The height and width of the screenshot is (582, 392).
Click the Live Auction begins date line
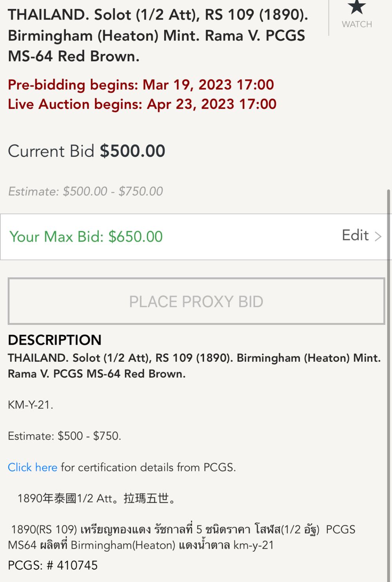pyautogui.click(x=142, y=104)
